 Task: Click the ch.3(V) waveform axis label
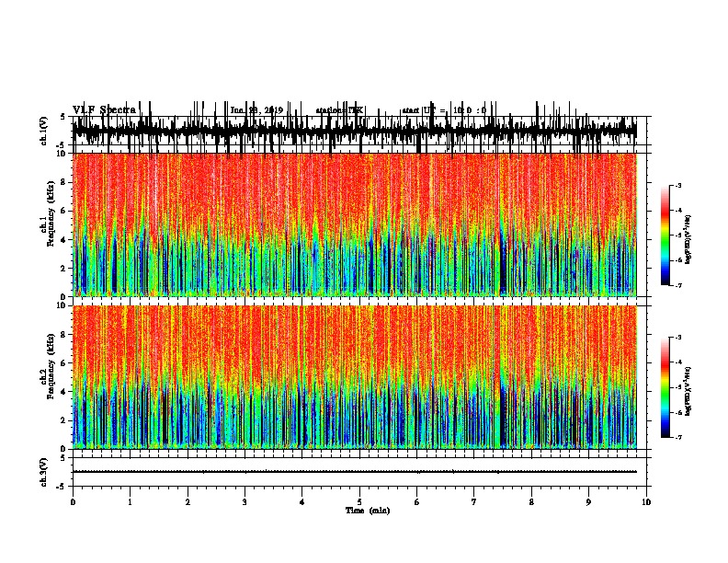pos(43,472)
